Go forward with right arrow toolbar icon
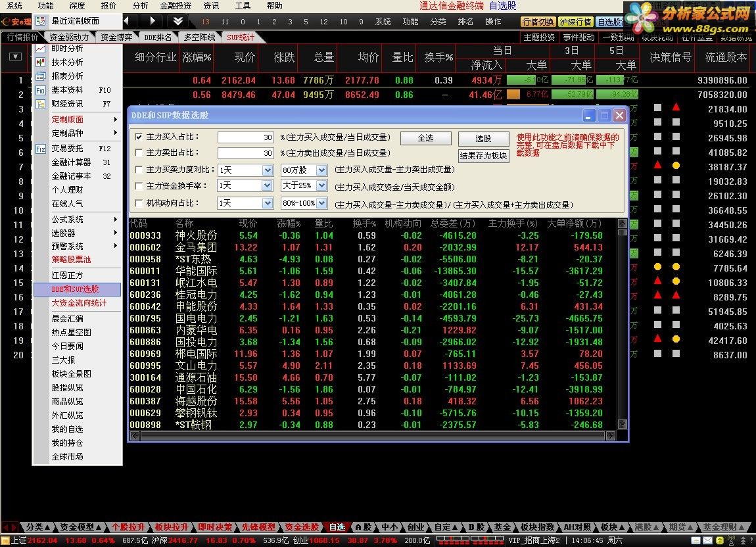The image size is (756, 547). coord(153,21)
